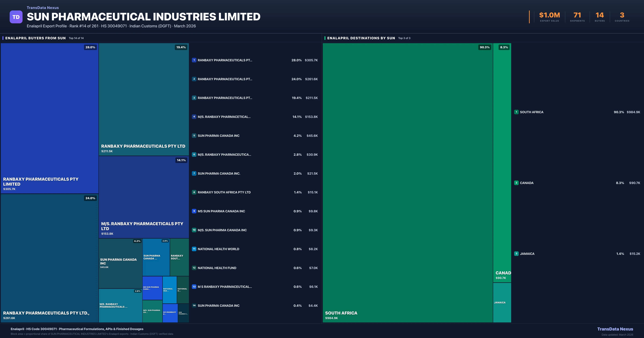Select the Enalapril Buyers From Sun heading
644x338 pixels.
coord(36,38)
